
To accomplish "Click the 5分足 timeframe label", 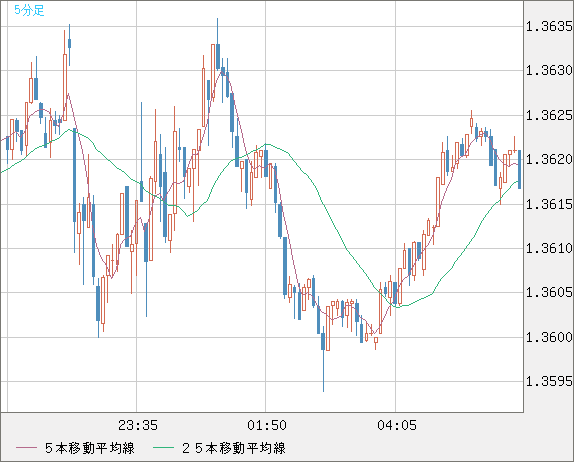I will 29,10.
